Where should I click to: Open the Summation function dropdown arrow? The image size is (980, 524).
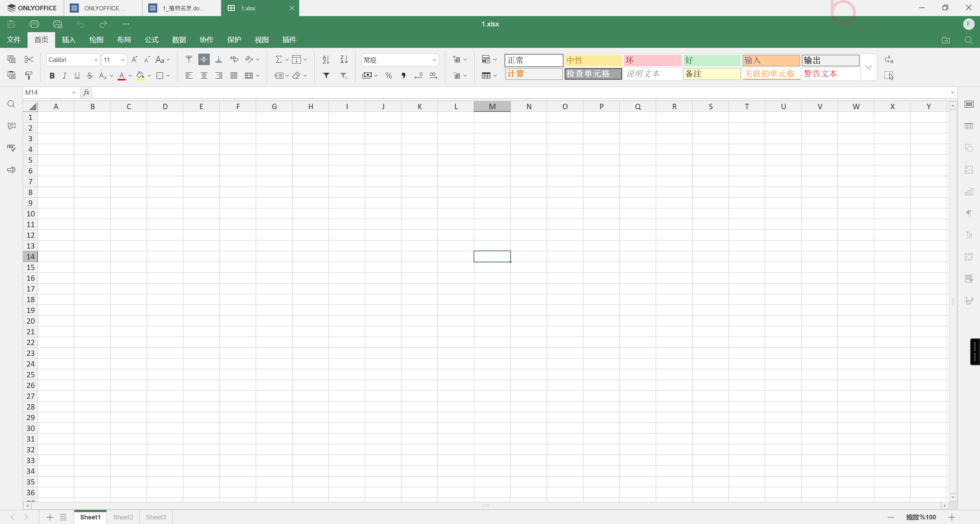point(287,59)
